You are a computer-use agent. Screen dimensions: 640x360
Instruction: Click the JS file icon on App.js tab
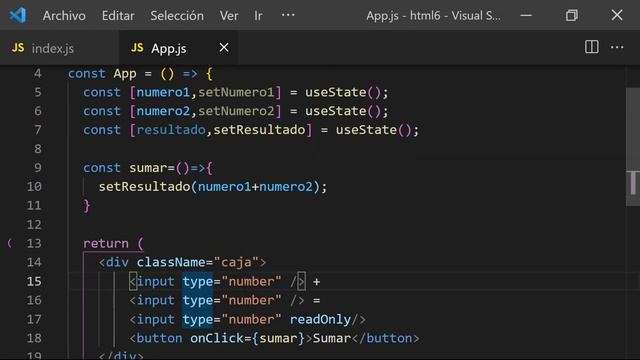coord(137,48)
